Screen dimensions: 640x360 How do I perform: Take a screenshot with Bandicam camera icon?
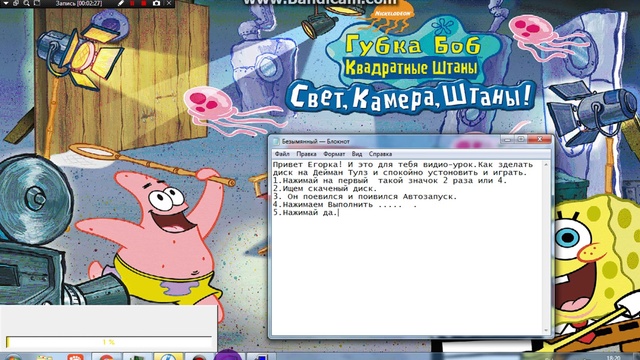point(156,3)
